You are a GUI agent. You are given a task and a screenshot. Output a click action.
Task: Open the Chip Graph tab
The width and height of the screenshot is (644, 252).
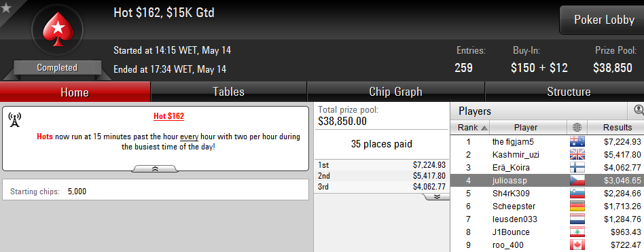click(x=395, y=92)
